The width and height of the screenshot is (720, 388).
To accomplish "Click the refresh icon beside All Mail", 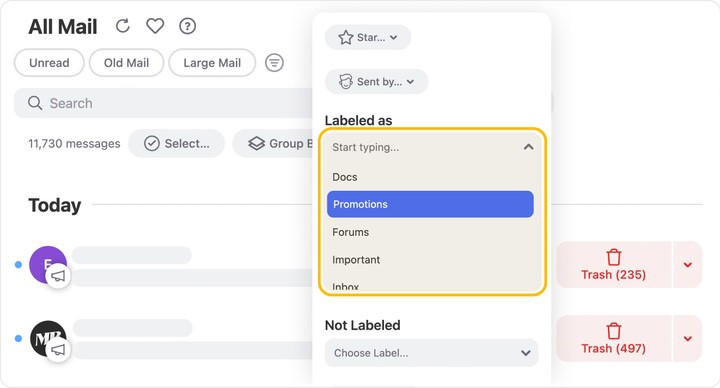I will 123,26.
